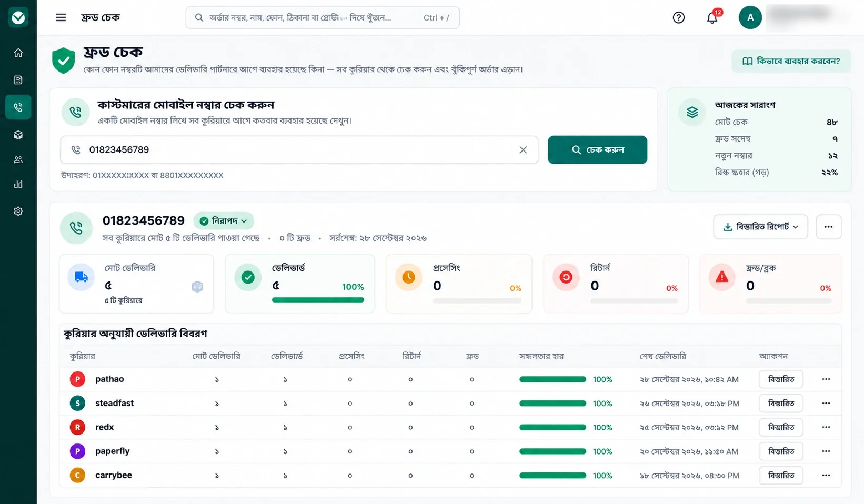864x504 pixels.
Task: Open the hamburger menu icon
Action: point(61,17)
